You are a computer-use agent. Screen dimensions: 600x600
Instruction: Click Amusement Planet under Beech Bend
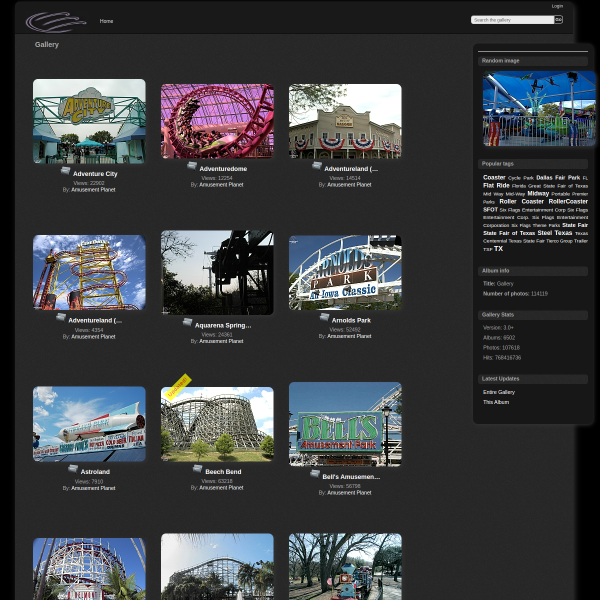[x=221, y=488]
